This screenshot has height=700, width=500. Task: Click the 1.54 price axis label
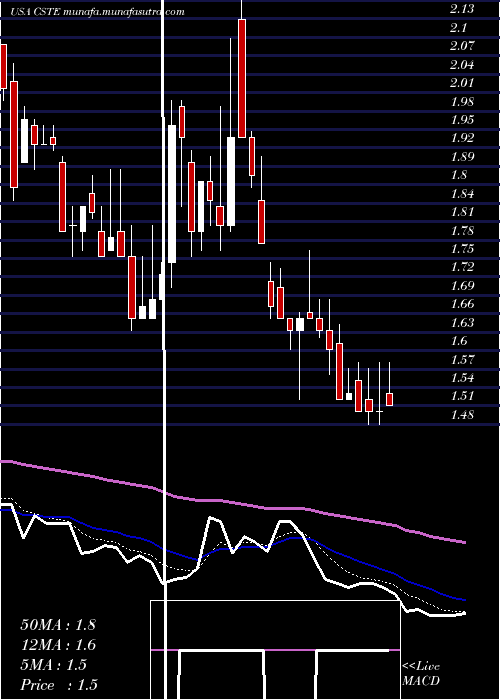click(x=462, y=378)
